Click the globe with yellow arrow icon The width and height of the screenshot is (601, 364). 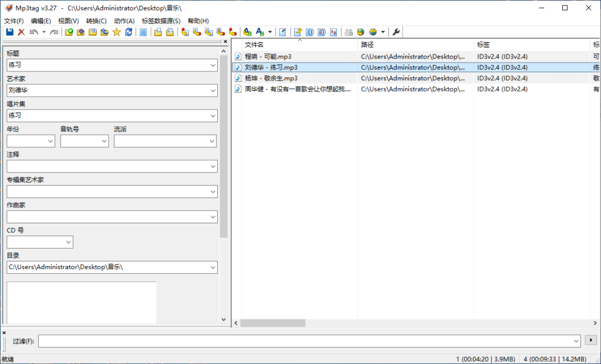click(x=360, y=32)
